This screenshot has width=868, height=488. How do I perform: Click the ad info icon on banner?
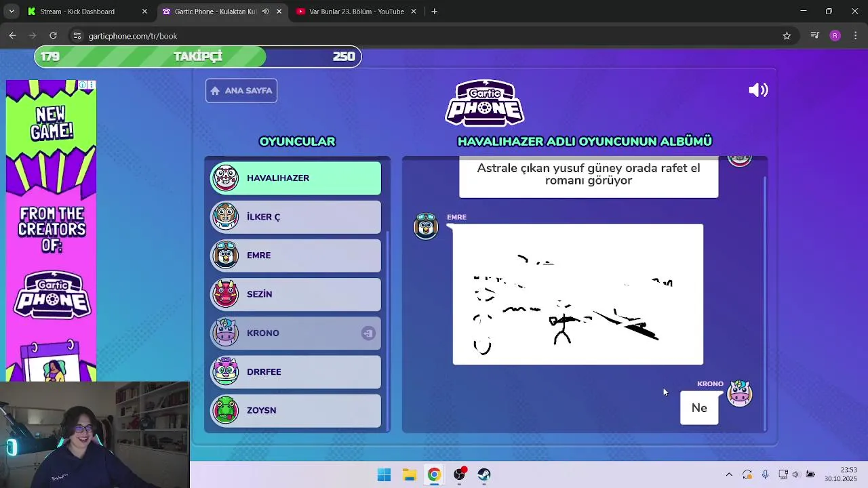point(82,85)
